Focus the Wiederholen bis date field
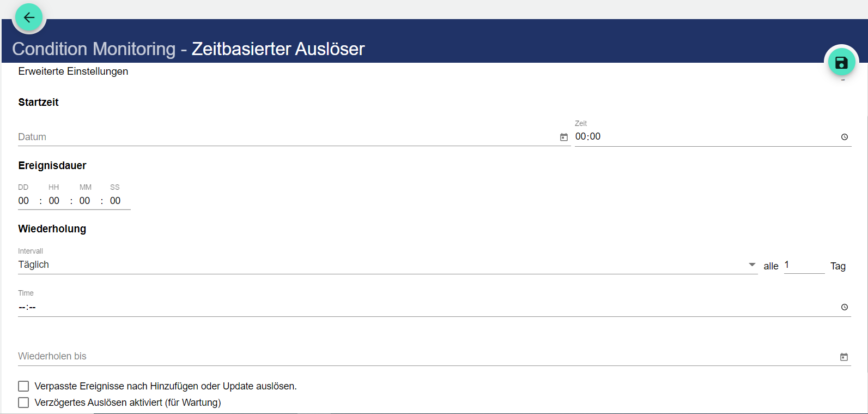Screen dimensions: 868x414 pyautogui.click(x=425, y=356)
